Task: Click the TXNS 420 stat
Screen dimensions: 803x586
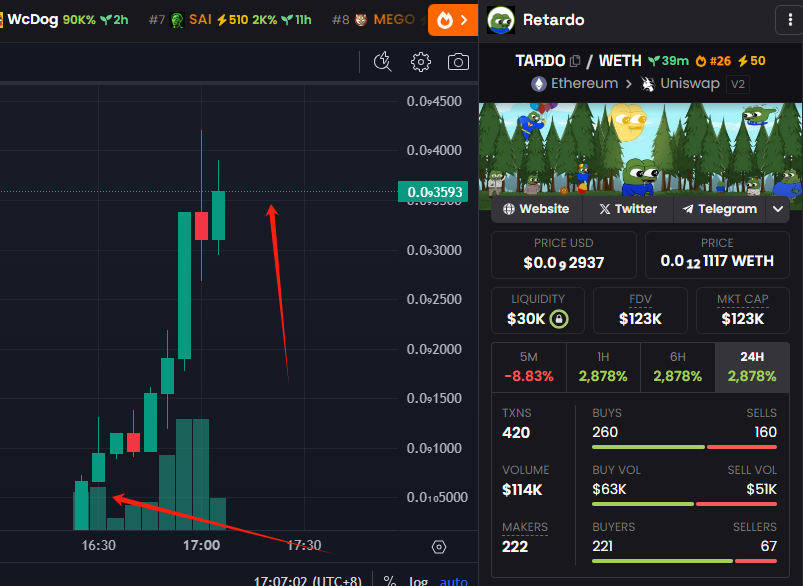Action: 517,424
